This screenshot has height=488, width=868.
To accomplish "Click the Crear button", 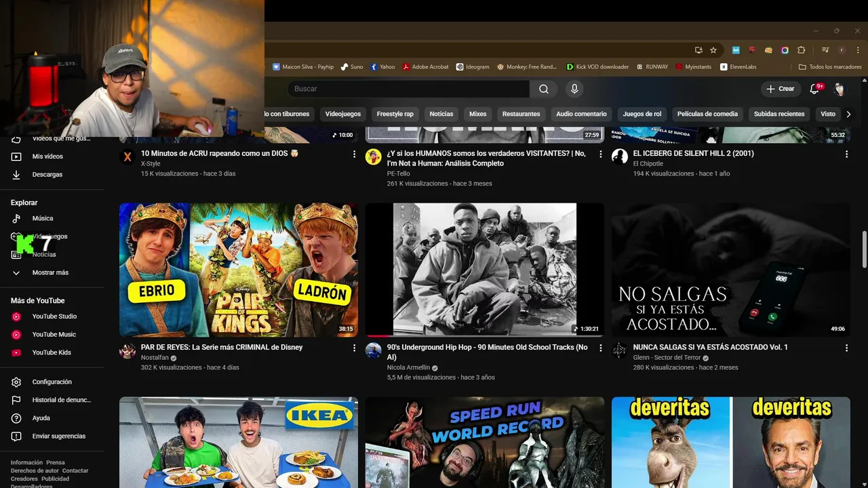I will (781, 89).
